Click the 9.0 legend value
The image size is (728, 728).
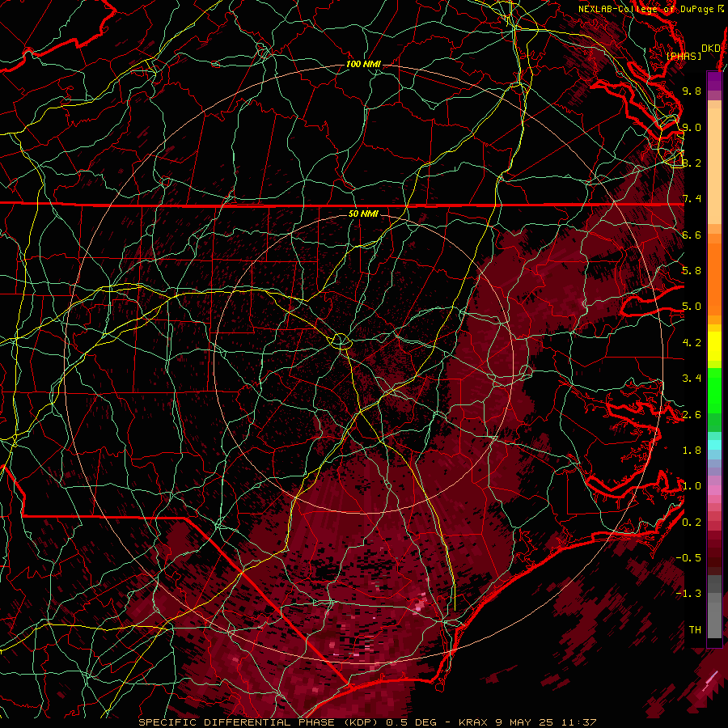click(692, 127)
